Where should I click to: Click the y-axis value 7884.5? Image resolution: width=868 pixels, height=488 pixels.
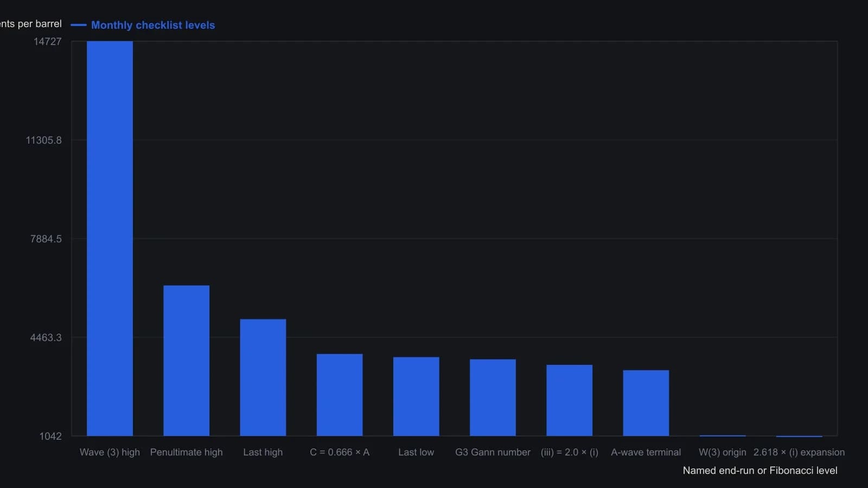click(46, 239)
